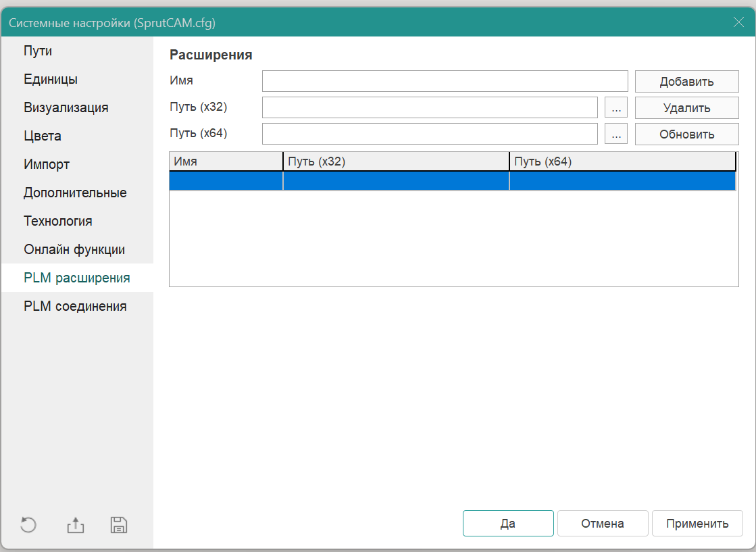Image resolution: width=756 pixels, height=552 pixels.
Task: Click Обновить to update the extension
Action: point(686,134)
